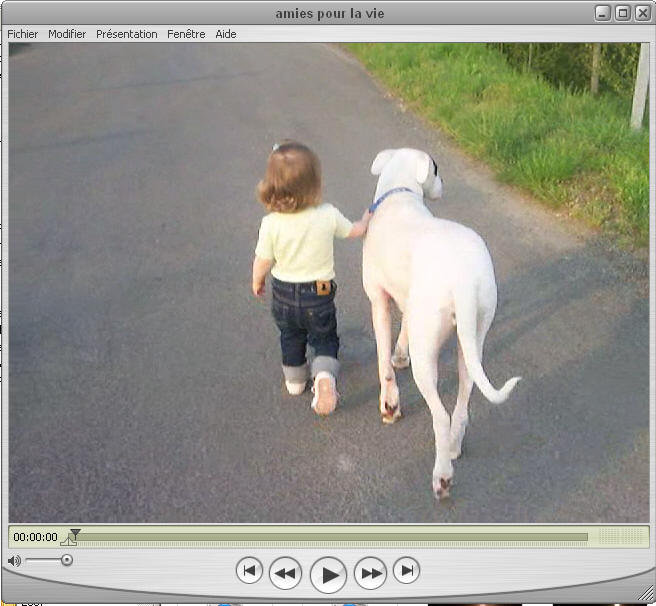This screenshot has width=656, height=606.
Task: Close the amies pour la vie window
Action: (x=643, y=13)
